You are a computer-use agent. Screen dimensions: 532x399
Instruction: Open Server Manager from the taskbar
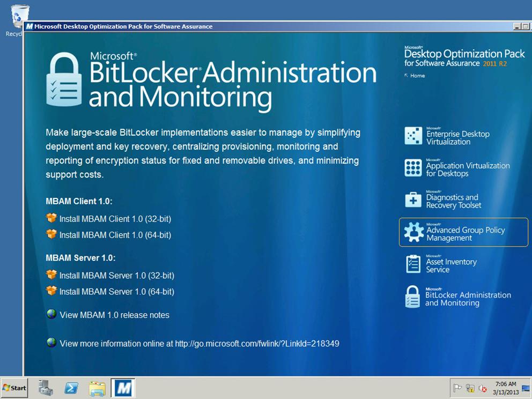click(46, 388)
